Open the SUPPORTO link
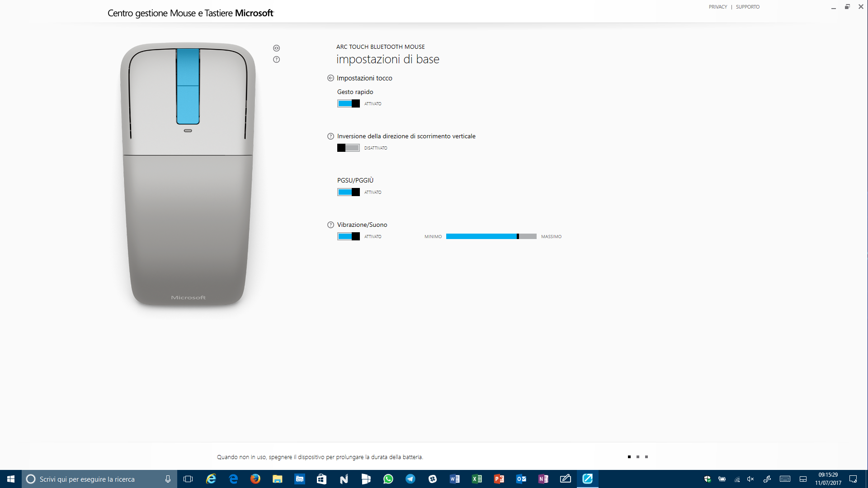The width and height of the screenshot is (868, 488). click(747, 7)
